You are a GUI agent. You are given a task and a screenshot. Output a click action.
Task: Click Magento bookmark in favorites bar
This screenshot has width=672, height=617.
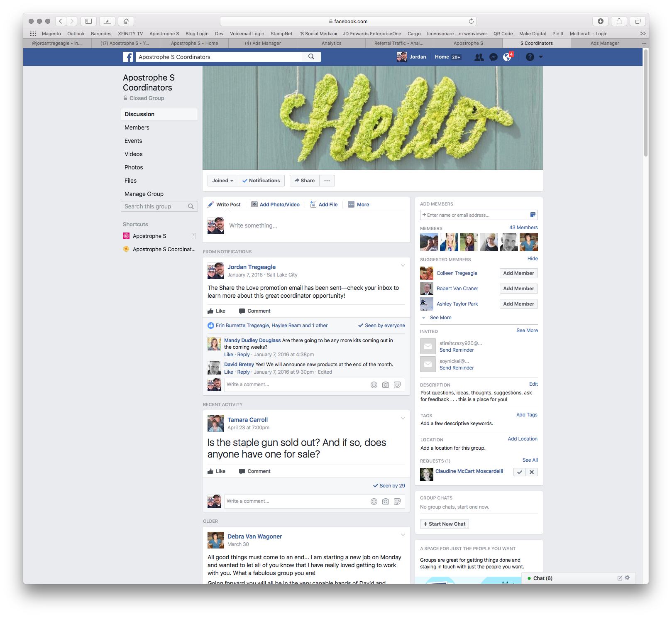51,34
